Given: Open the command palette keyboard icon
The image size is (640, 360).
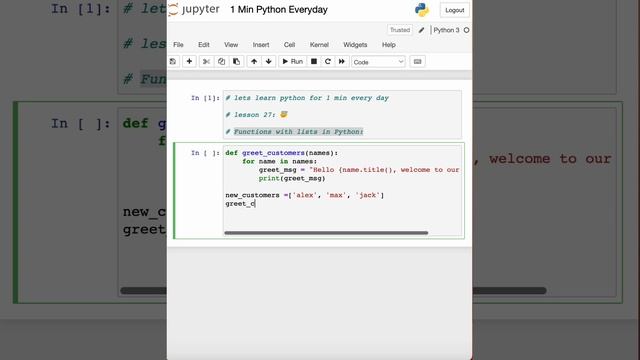Looking at the screenshot, I should (417, 62).
